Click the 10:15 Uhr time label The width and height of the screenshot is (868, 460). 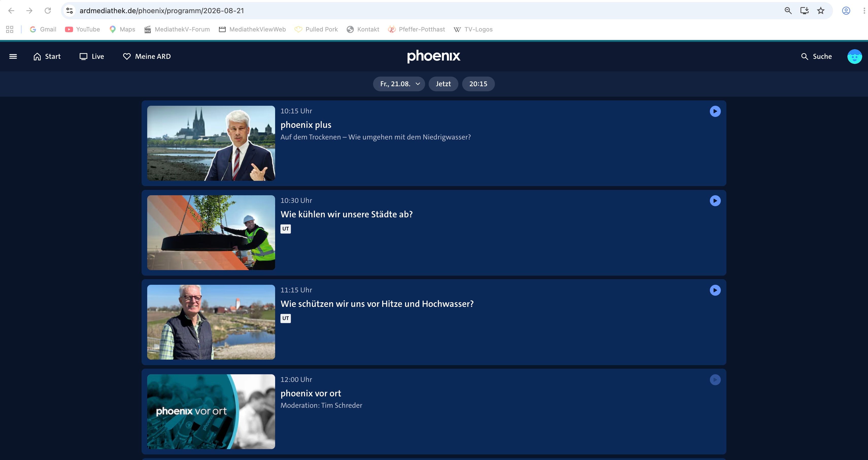(x=296, y=111)
